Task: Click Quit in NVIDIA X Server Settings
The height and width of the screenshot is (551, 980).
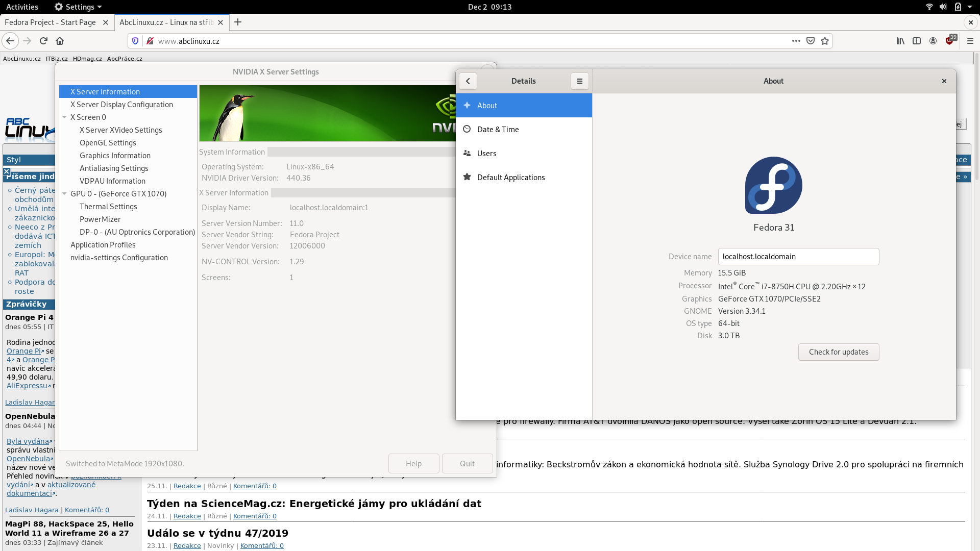Action: tap(467, 464)
